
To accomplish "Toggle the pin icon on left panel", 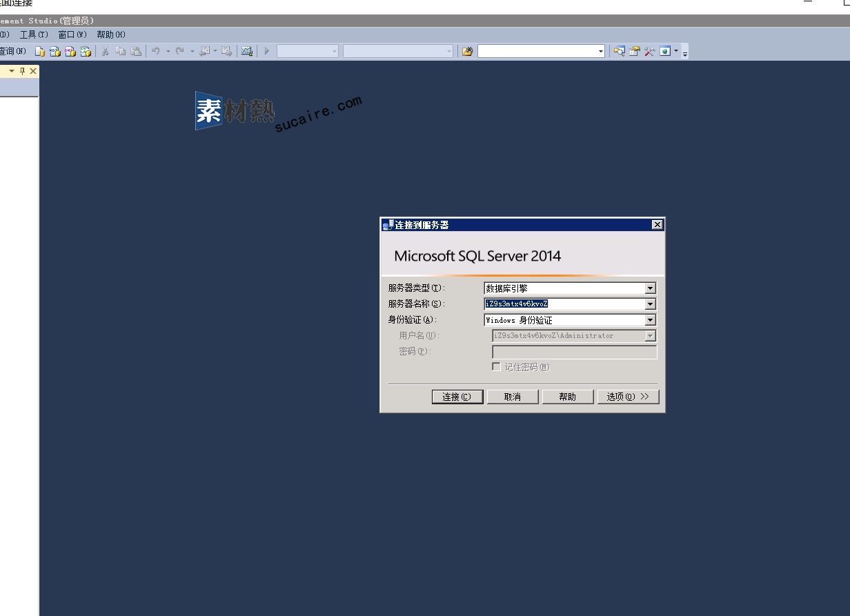I will coord(22,71).
